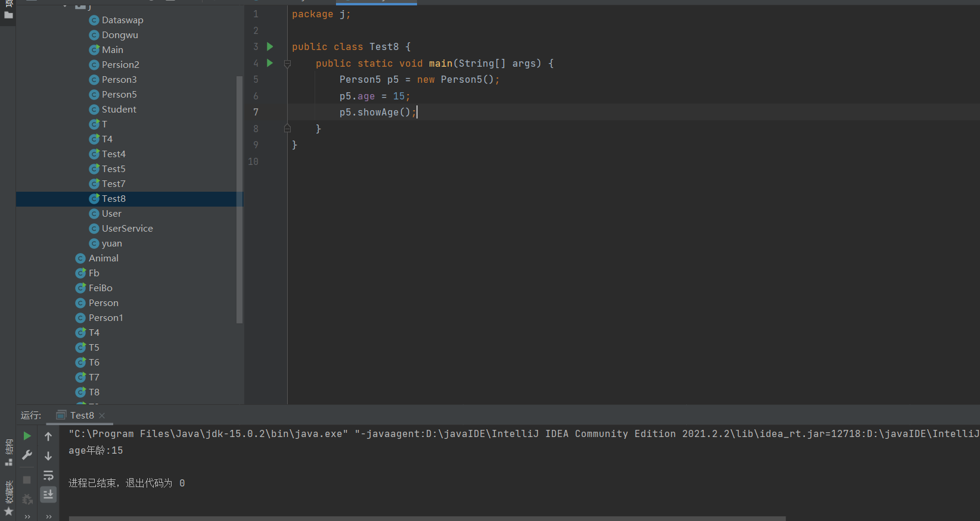Image resolution: width=980 pixels, height=521 pixels.
Task: Click the greyed-out bug icon in run toolbar
Action: [x=27, y=499]
